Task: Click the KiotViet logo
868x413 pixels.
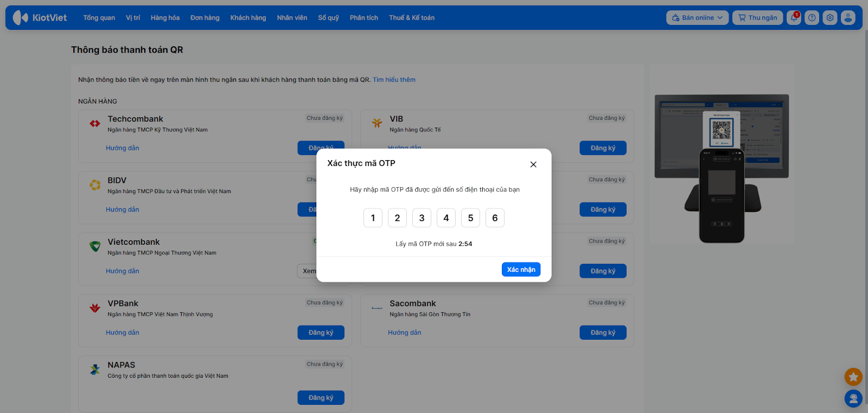Action: pos(40,17)
